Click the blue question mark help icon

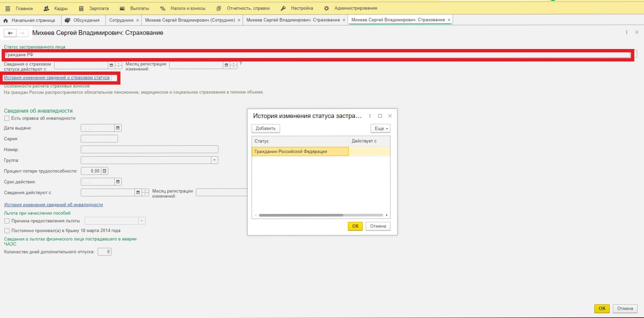[x=240, y=63]
